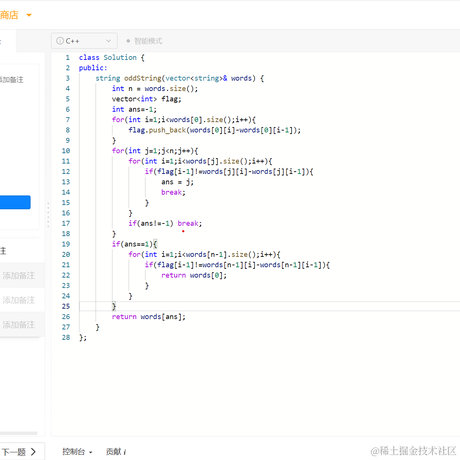
Task: Click 'int ans=-1;' on line 6
Action: pos(134,109)
